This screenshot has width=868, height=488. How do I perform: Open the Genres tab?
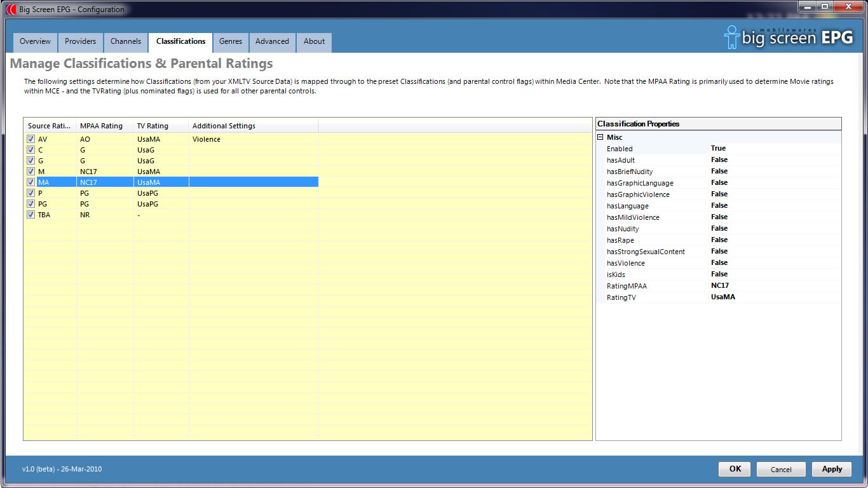pyautogui.click(x=231, y=42)
